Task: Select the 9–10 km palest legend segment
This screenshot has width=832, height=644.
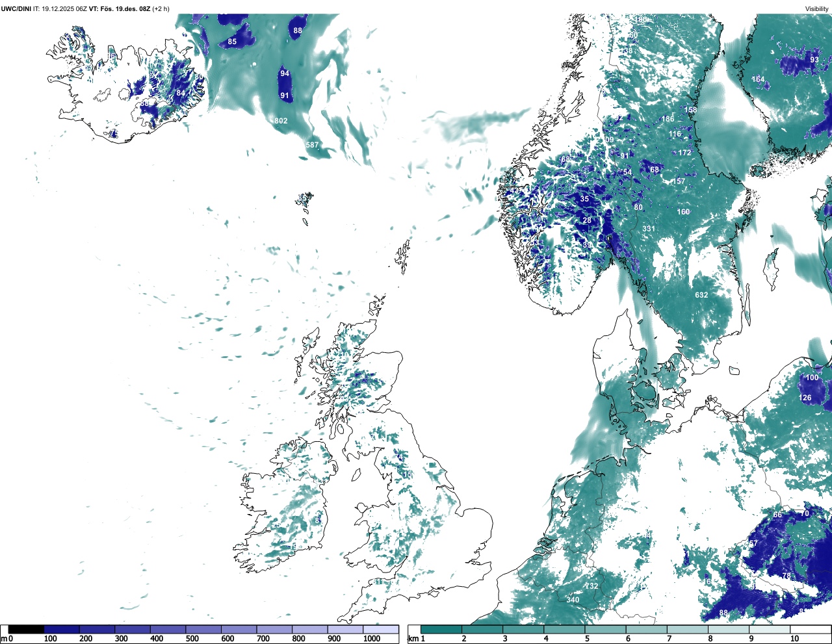Action: [x=770, y=629]
